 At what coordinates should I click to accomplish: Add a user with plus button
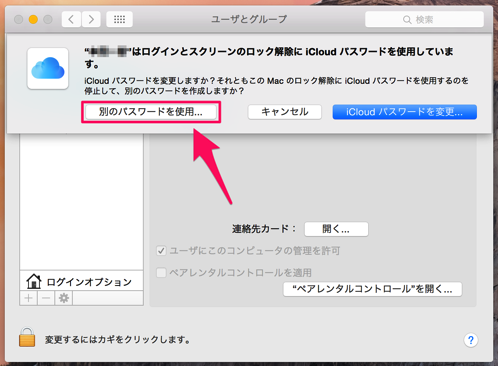tap(29, 298)
